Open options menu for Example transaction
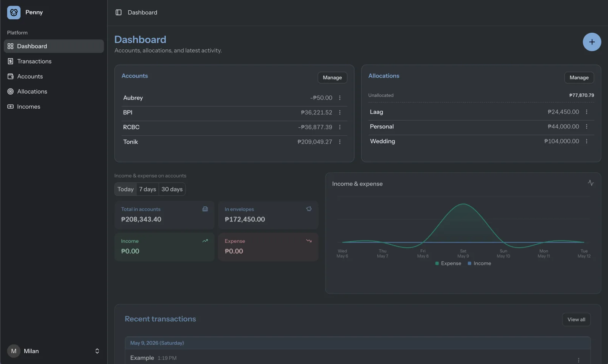 [578, 360]
